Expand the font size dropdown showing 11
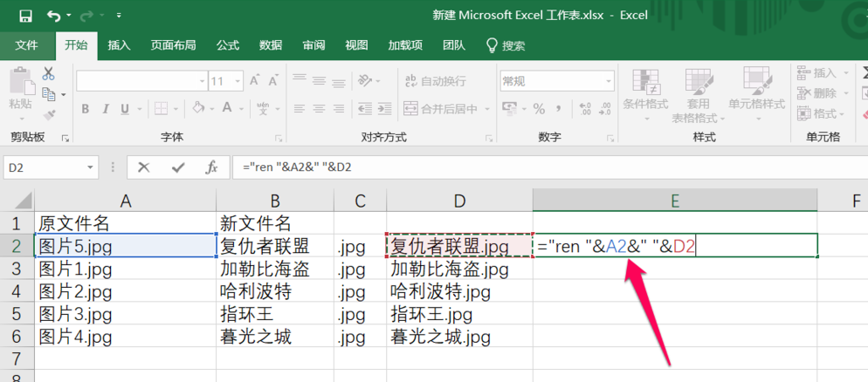 coord(238,81)
